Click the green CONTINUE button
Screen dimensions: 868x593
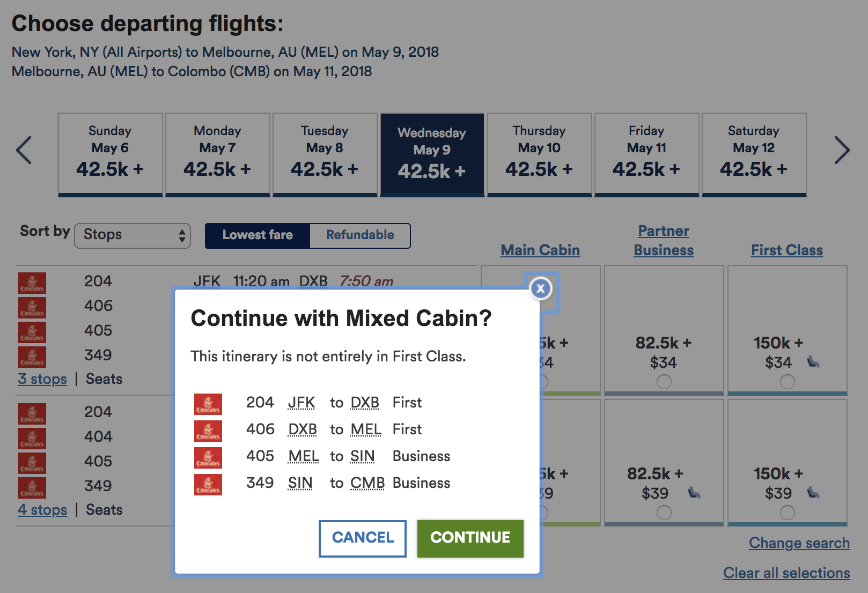click(470, 538)
